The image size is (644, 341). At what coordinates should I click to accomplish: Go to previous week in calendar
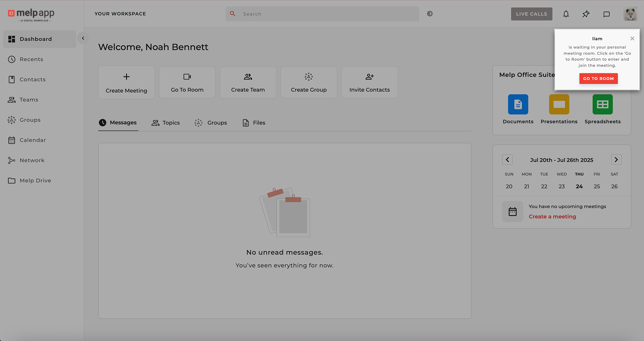(x=507, y=160)
